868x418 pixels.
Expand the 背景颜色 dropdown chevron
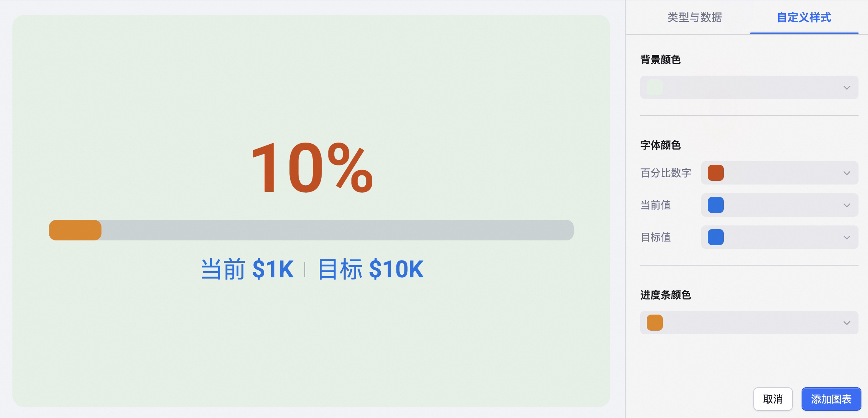click(847, 88)
